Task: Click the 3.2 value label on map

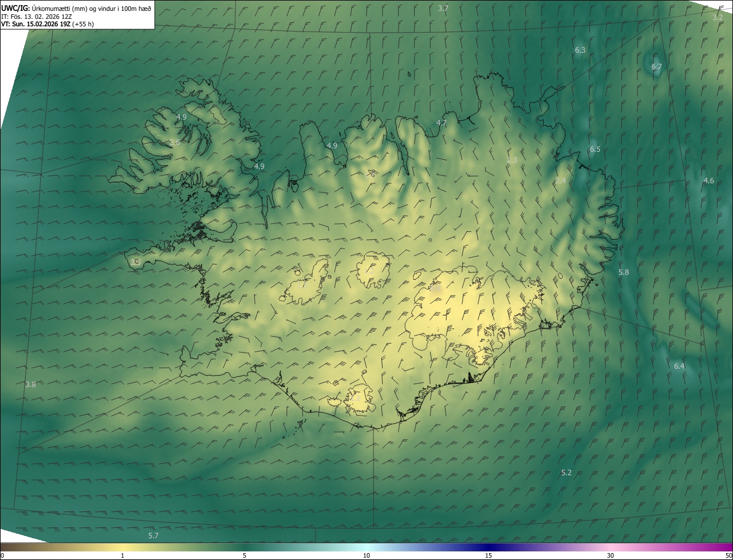Action: (718, 17)
